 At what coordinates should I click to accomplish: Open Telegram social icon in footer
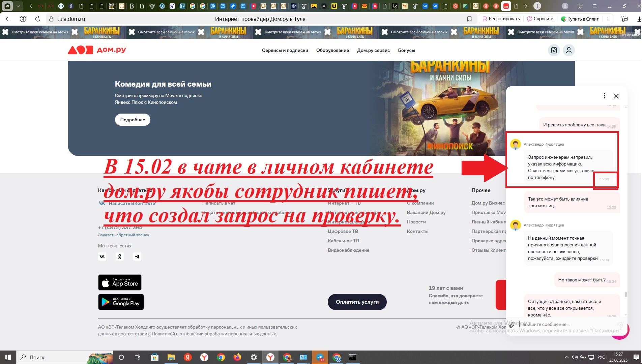pyautogui.click(x=137, y=256)
